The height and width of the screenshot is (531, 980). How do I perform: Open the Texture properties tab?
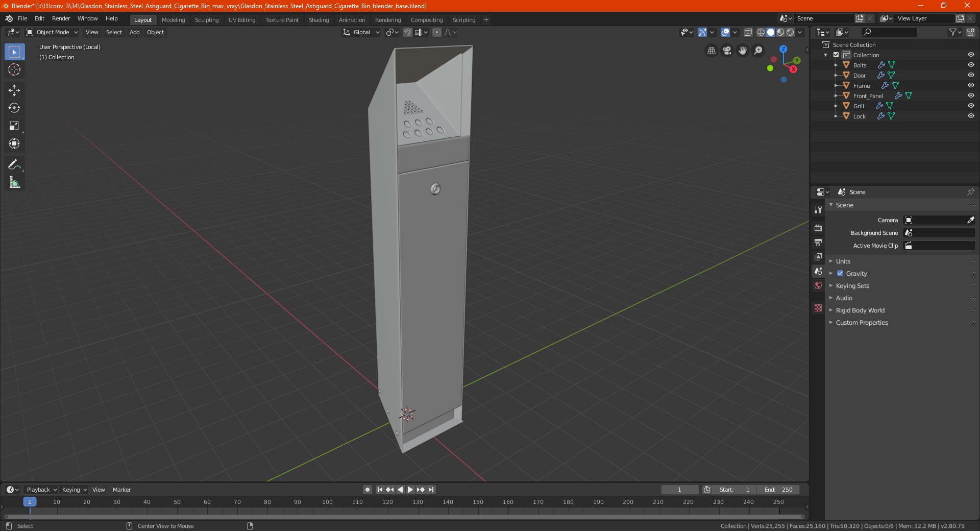coord(818,308)
